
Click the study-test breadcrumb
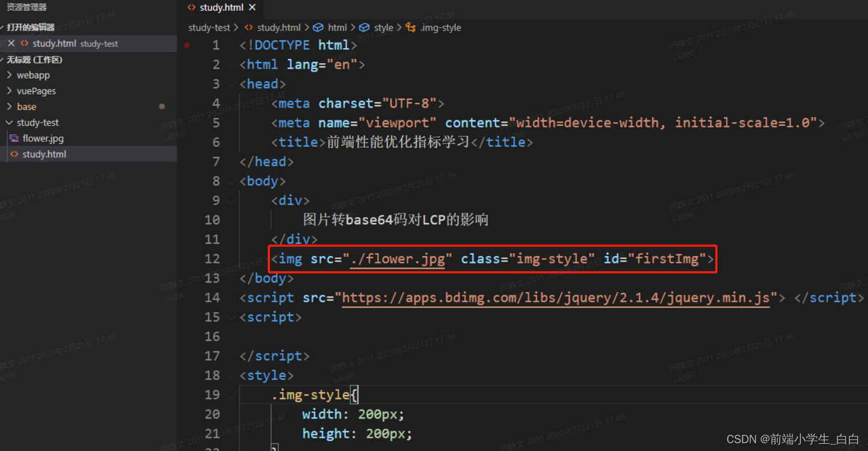[209, 28]
